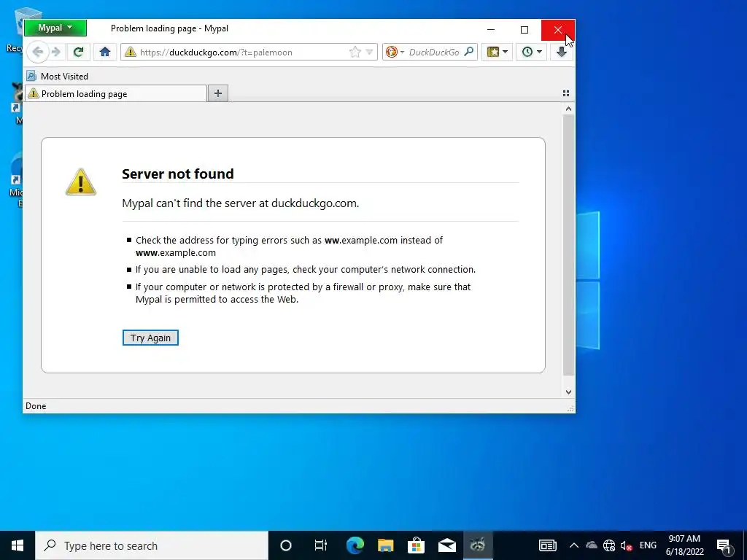The height and width of the screenshot is (560, 747).
Task: Expand the Bookmarks button dropdown arrow
Action: (x=506, y=52)
